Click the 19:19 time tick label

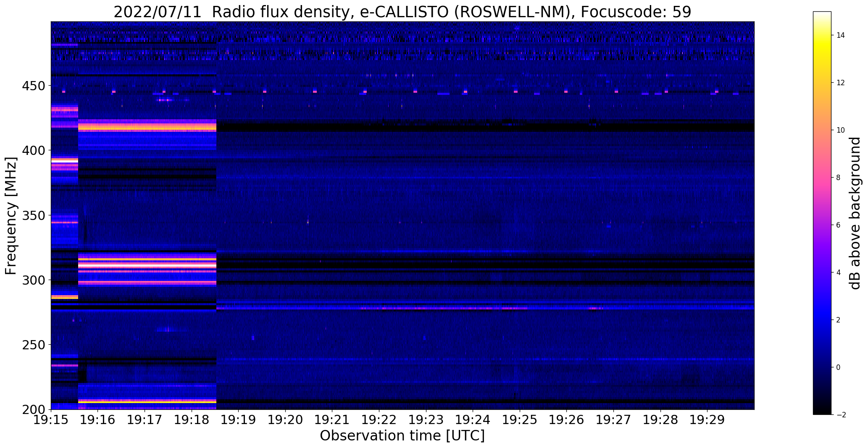click(x=239, y=420)
